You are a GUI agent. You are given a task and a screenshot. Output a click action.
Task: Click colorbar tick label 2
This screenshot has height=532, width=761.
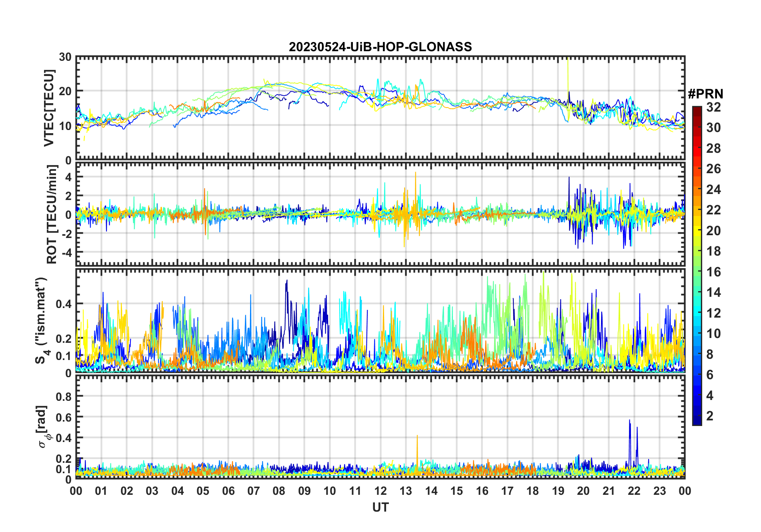[710, 416]
